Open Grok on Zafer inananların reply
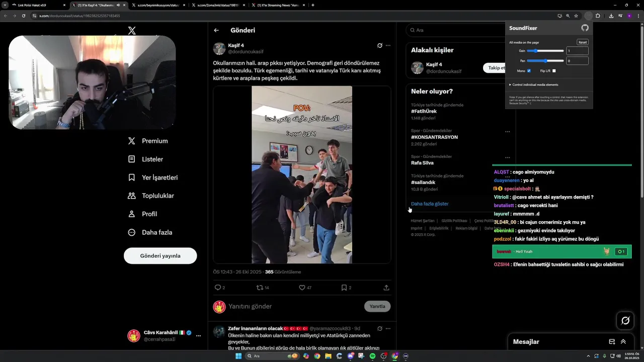 380,328
